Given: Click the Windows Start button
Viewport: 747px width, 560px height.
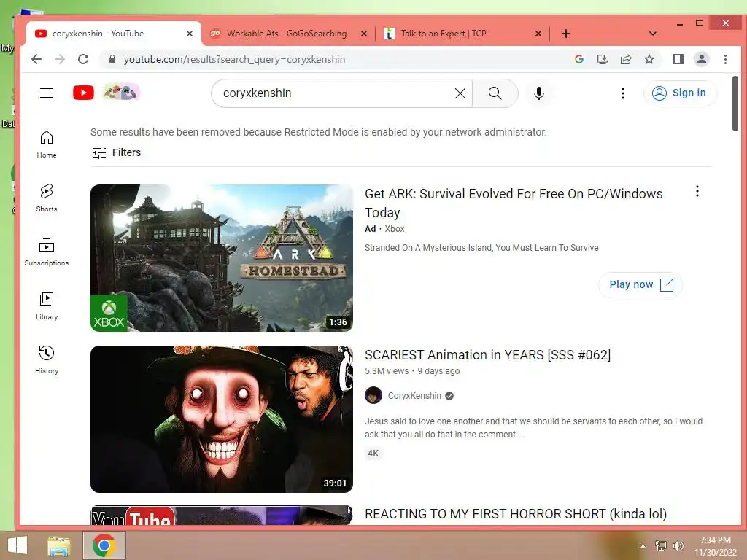Looking at the screenshot, I should click(x=18, y=545).
